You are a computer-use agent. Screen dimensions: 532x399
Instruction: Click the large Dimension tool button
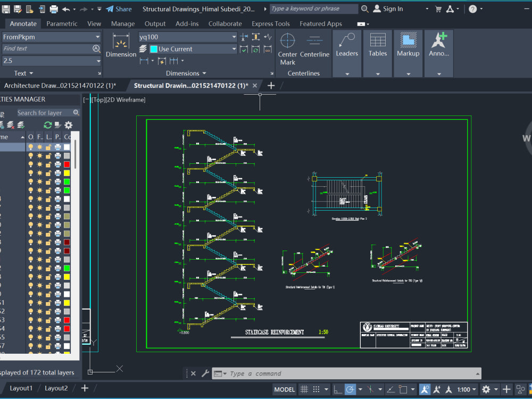[121, 45]
